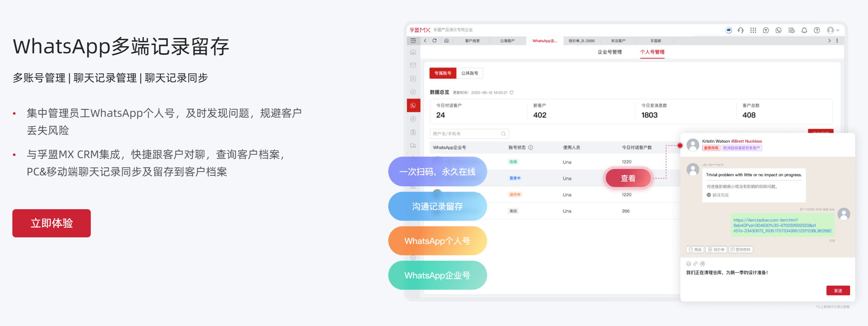Expand the user avatar menu arrow
Screen dimensions: 868x326
(838, 30)
